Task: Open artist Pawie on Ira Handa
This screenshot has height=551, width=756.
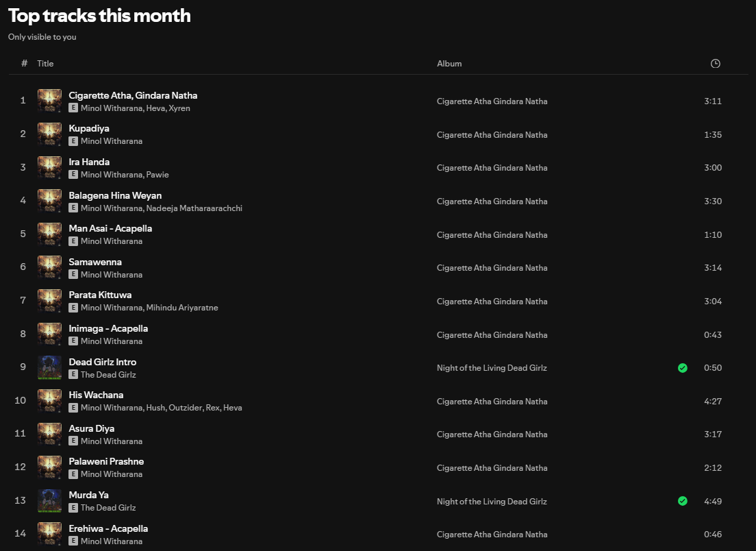Action: point(157,175)
